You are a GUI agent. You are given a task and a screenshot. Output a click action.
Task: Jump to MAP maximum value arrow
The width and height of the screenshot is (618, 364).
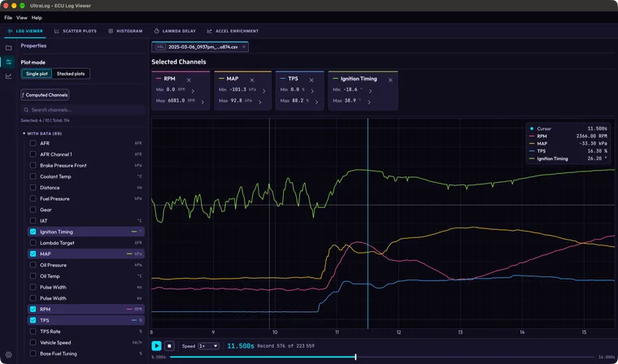point(259,102)
